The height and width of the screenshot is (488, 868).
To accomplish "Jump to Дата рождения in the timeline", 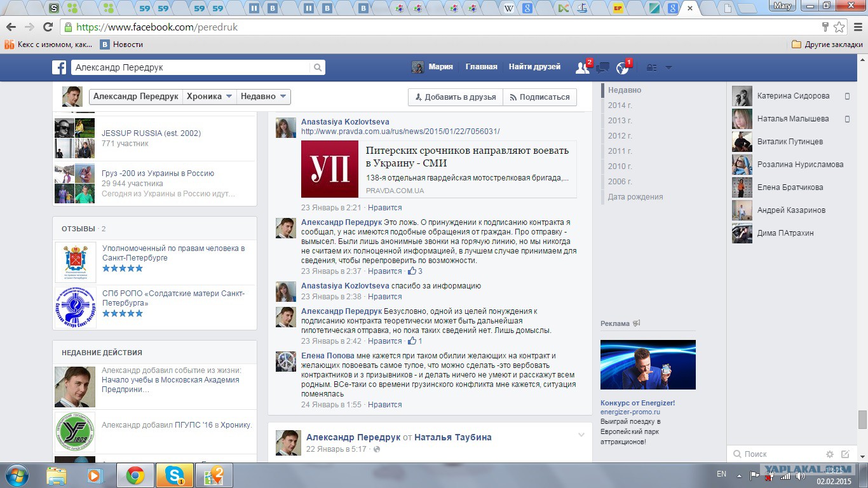I will tap(635, 197).
